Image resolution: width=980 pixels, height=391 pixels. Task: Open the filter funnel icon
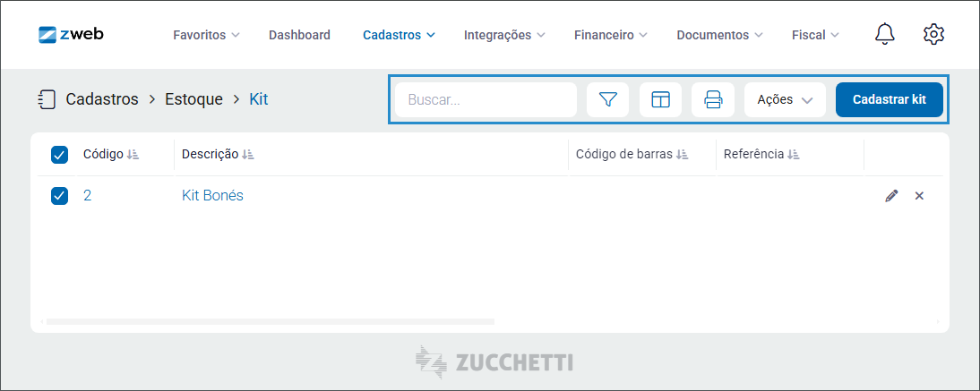click(x=607, y=99)
